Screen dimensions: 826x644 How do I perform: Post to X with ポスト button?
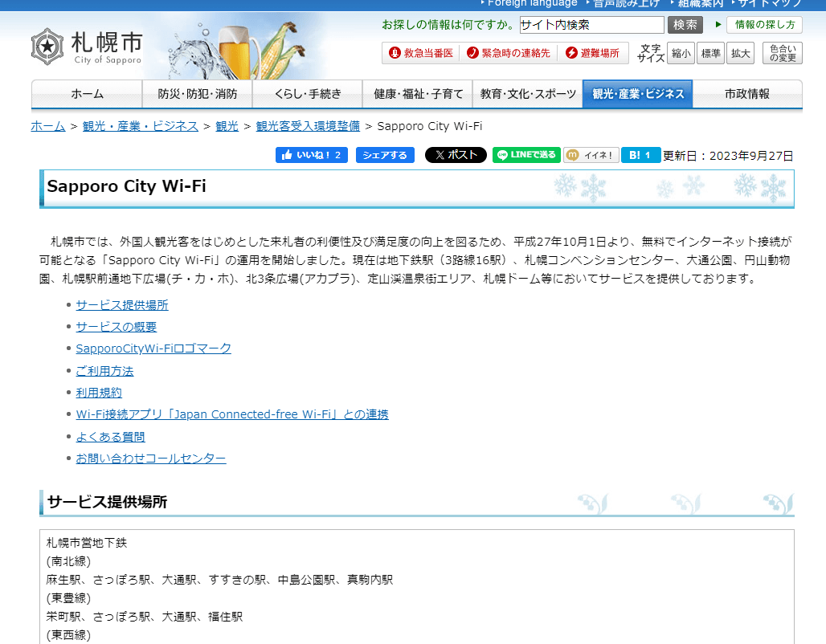pos(456,155)
